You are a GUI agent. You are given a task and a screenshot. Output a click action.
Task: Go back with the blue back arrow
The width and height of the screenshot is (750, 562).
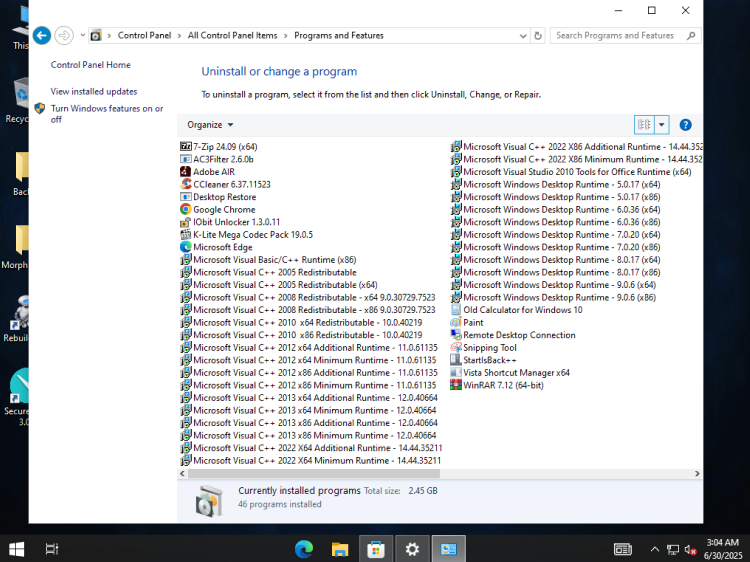coord(42,35)
